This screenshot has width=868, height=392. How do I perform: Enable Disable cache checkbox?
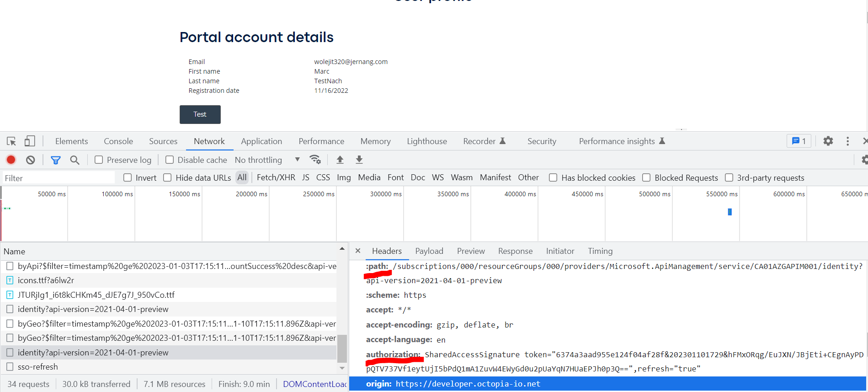coord(169,160)
